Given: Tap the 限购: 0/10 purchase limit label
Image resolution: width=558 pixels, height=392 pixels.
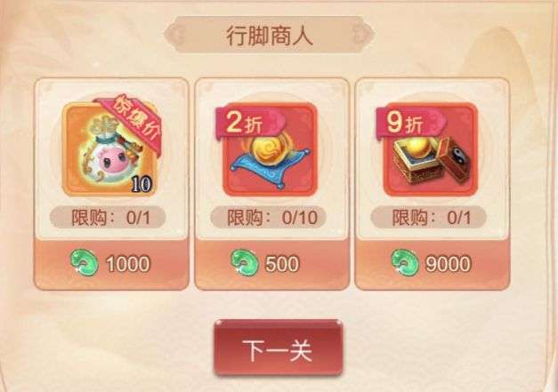Looking at the screenshot, I should 269,218.
